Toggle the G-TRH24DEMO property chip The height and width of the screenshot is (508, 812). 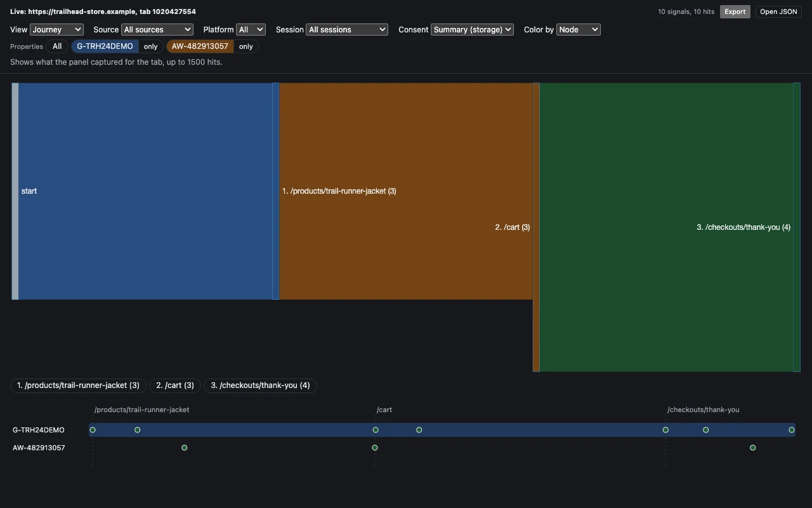105,46
